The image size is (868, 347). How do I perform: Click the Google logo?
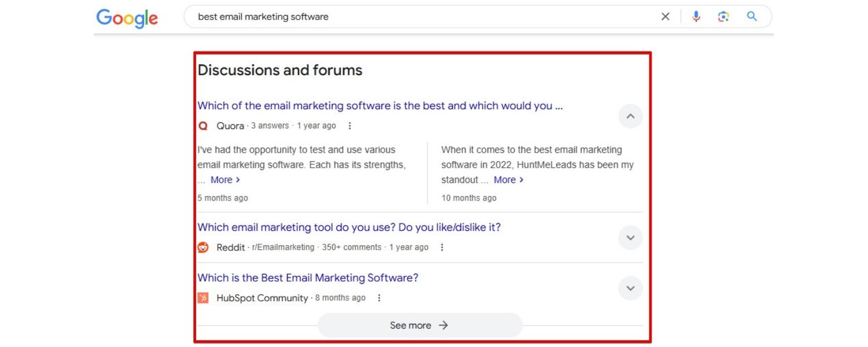[127, 18]
